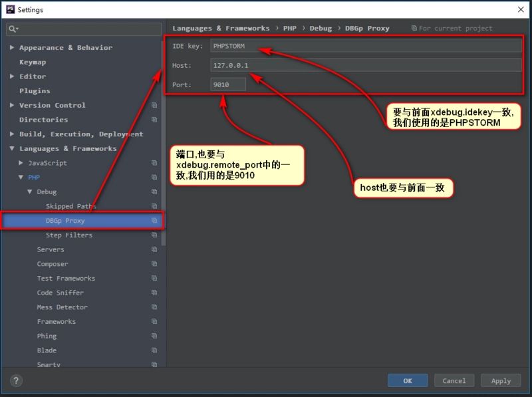The height and width of the screenshot is (397, 532).
Task: Click the help question mark icon
Action: pos(17,380)
